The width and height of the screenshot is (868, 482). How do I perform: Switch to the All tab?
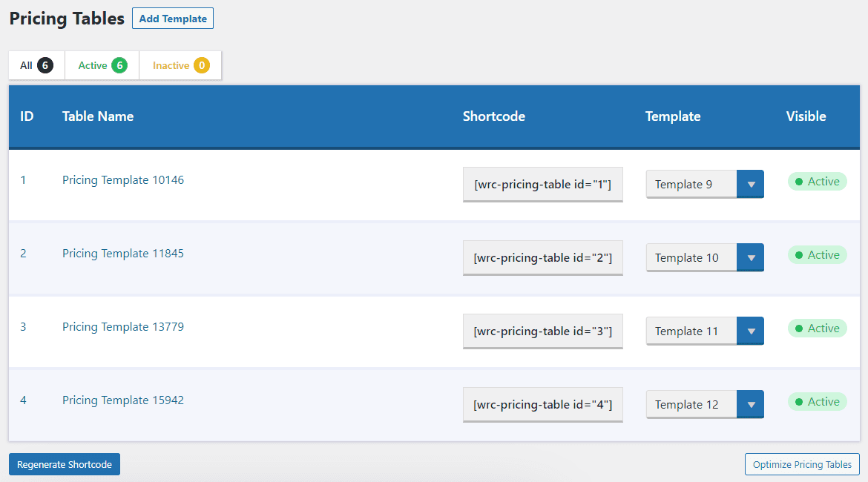point(36,65)
